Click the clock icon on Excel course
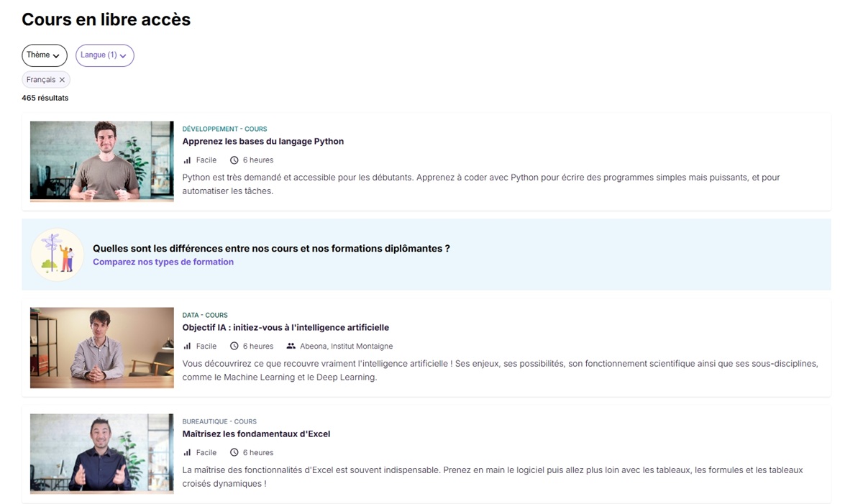Screen dimensions: 863x504 tap(234, 453)
